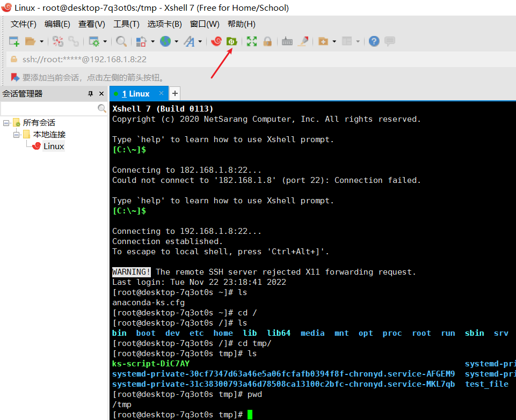
Task: Click the ssh://root address bar field
Action: 261,60
